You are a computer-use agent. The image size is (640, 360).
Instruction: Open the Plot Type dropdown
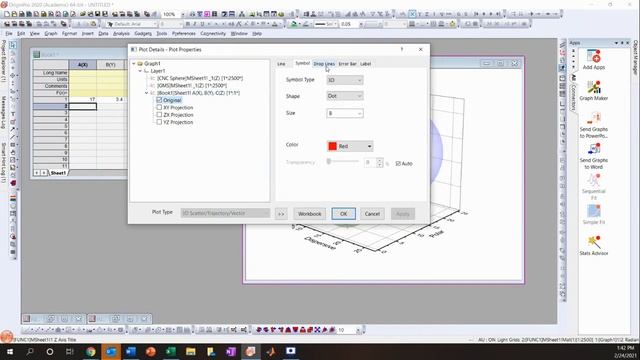pyautogui.click(x=225, y=213)
